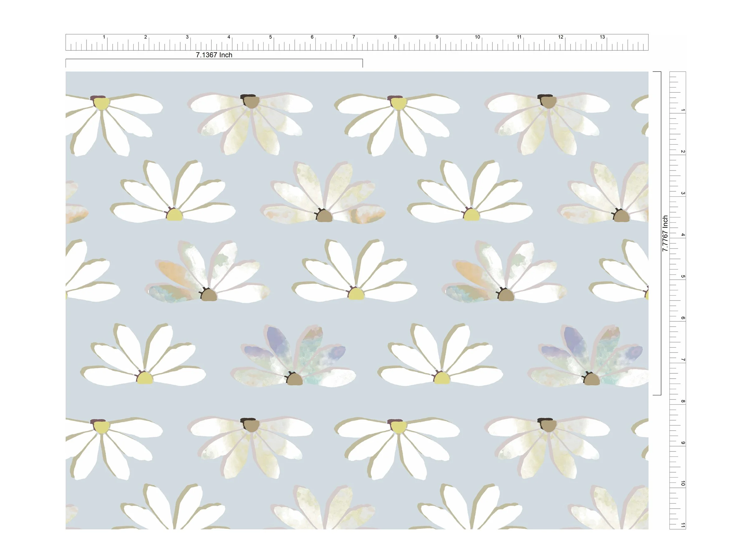Click number 4 on the top ruler
The height and width of the screenshot is (560, 747).
click(229, 37)
